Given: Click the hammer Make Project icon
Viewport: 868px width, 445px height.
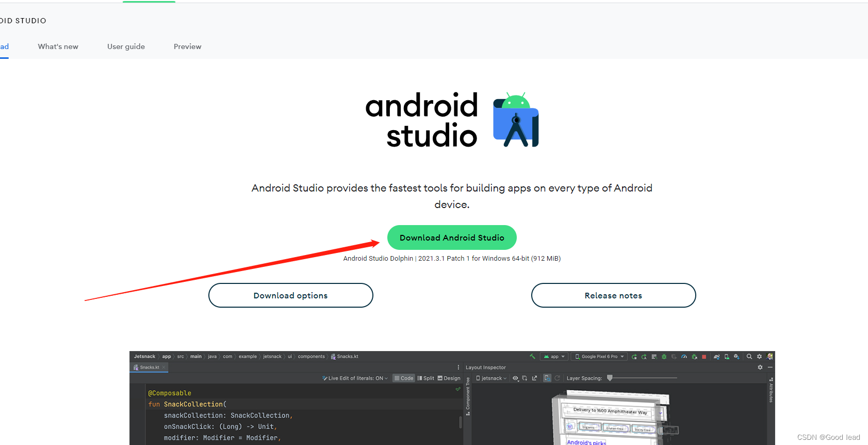Looking at the screenshot, I should coord(532,356).
